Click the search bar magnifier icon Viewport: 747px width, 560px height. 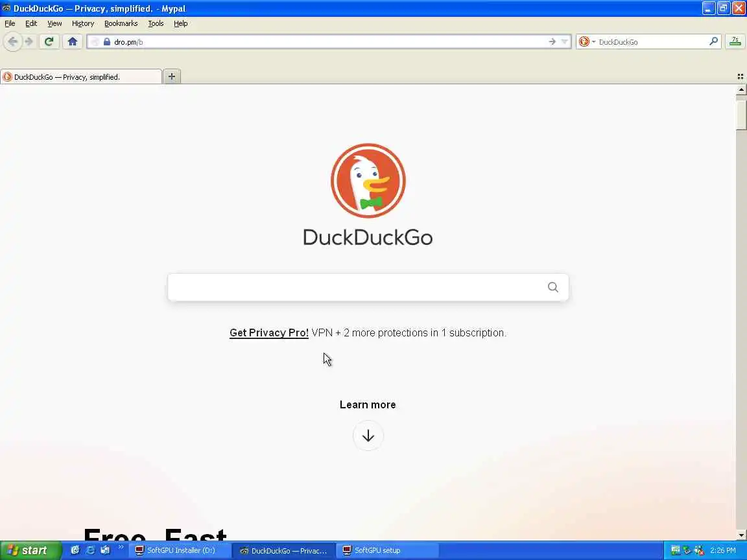[713, 42]
